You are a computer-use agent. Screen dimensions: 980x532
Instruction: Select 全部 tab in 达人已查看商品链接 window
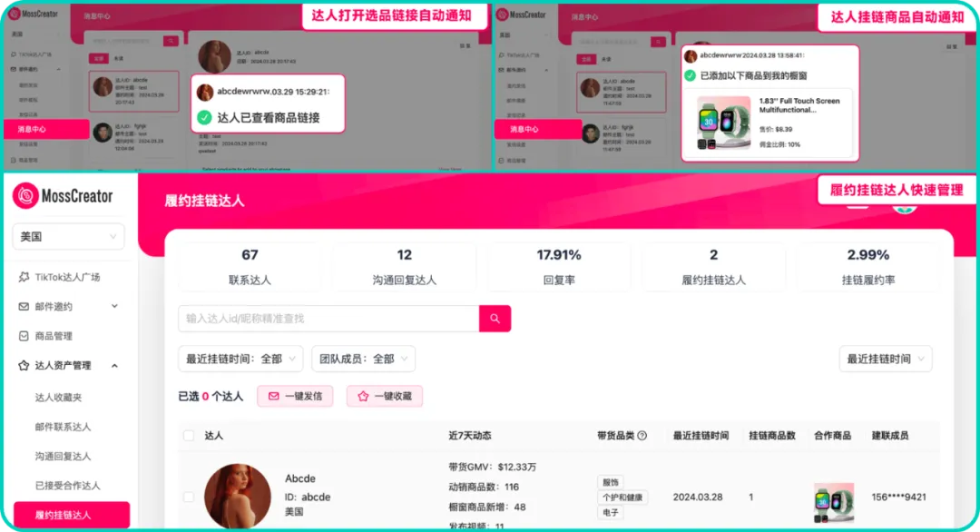click(99, 58)
